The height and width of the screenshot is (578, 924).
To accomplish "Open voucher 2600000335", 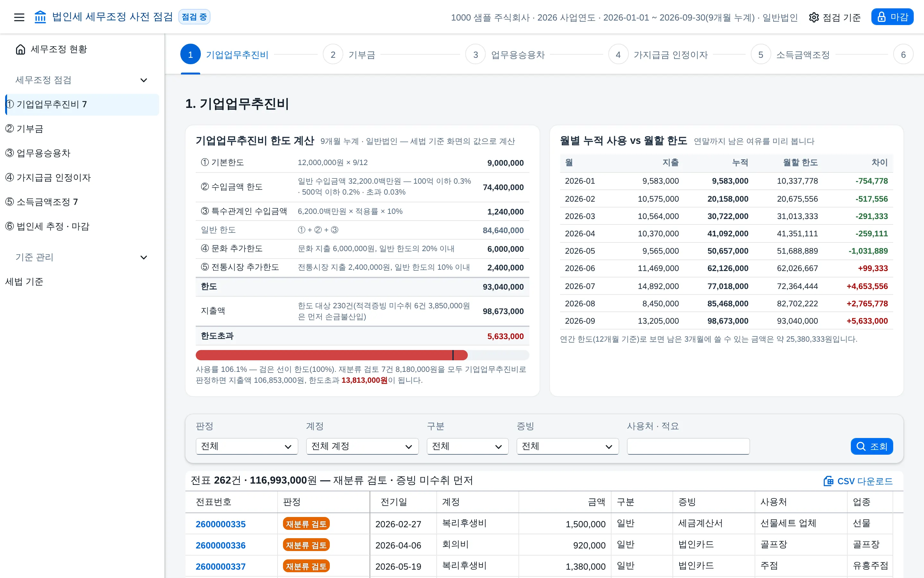I will click(221, 524).
